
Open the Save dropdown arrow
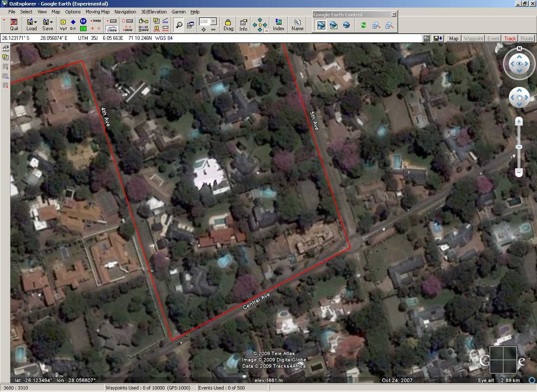52,22
